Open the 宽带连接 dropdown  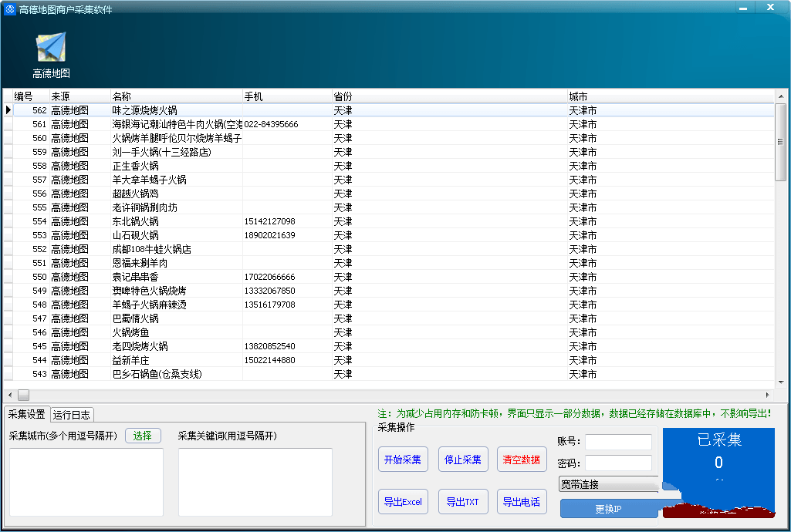coord(608,484)
